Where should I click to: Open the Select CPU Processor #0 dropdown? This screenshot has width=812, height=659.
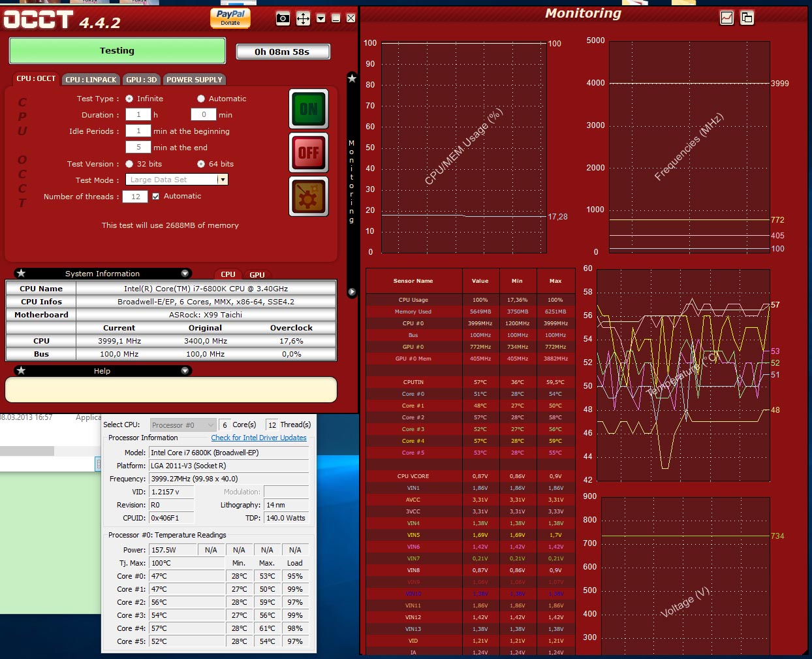click(x=183, y=425)
